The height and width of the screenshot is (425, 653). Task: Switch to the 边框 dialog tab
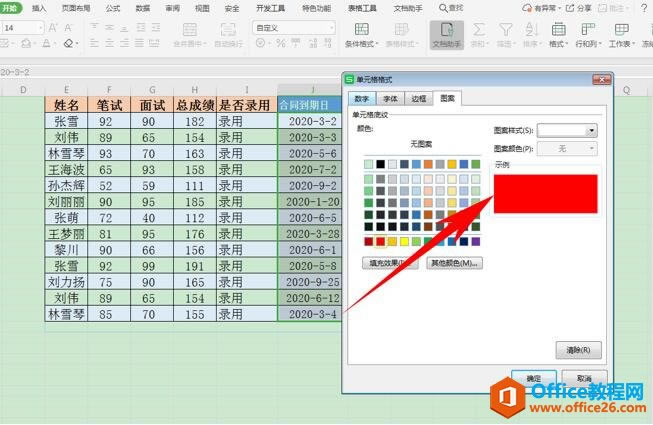click(419, 99)
